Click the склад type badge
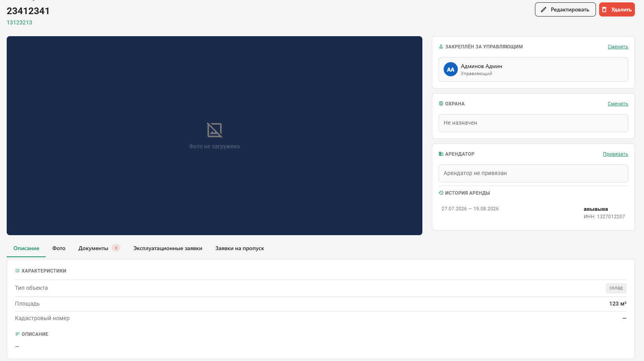 click(x=616, y=288)
